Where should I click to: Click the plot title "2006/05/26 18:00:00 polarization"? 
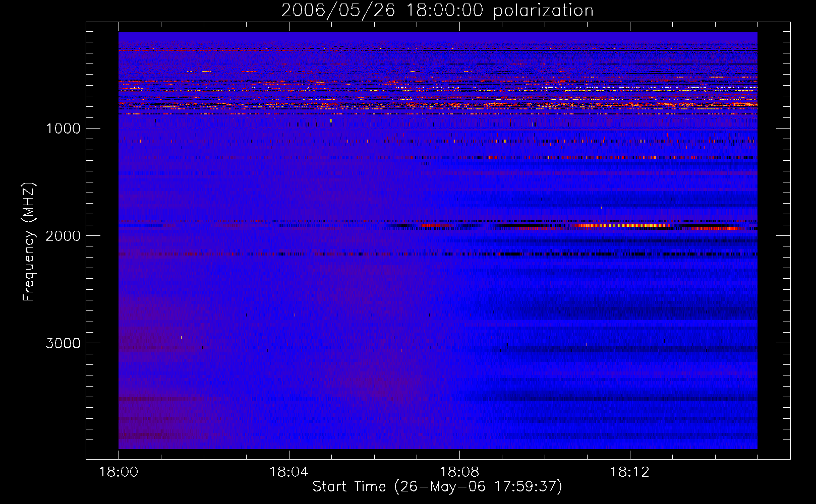[437, 11]
